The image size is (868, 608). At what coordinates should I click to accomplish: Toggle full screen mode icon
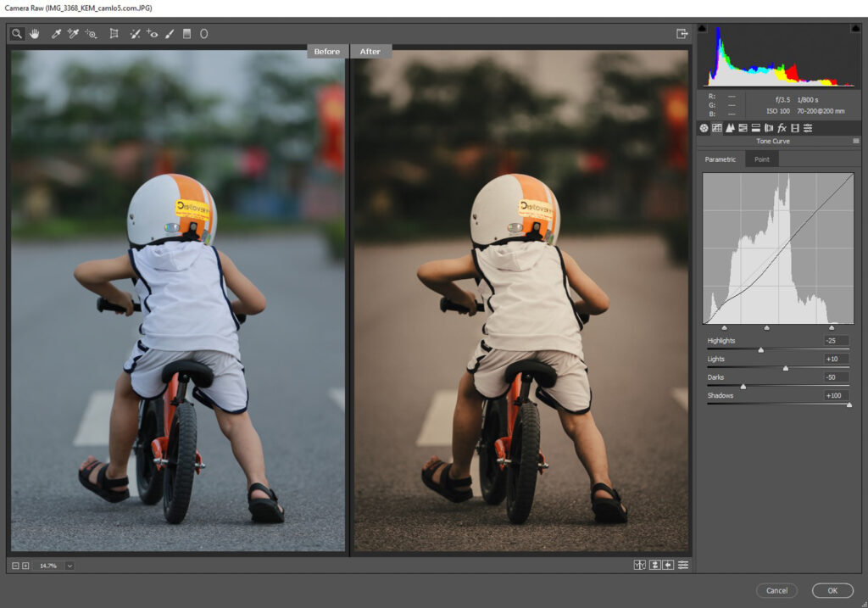(682, 34)
